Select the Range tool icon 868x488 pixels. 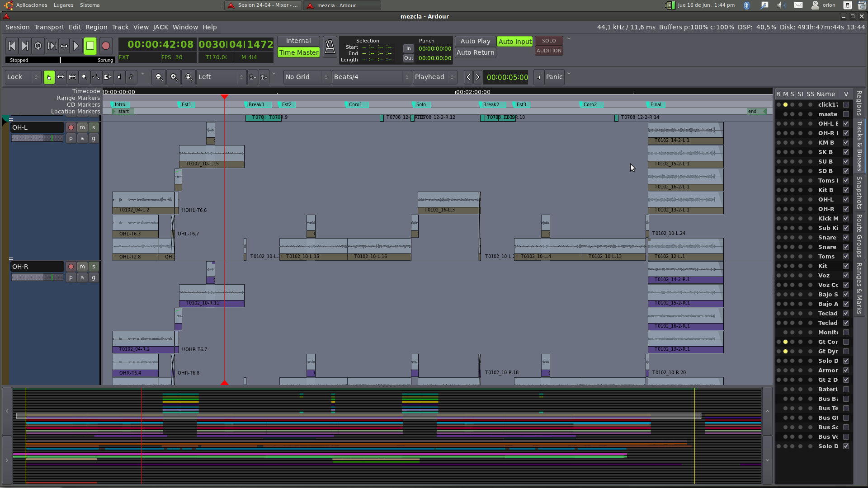pos(60,77)
